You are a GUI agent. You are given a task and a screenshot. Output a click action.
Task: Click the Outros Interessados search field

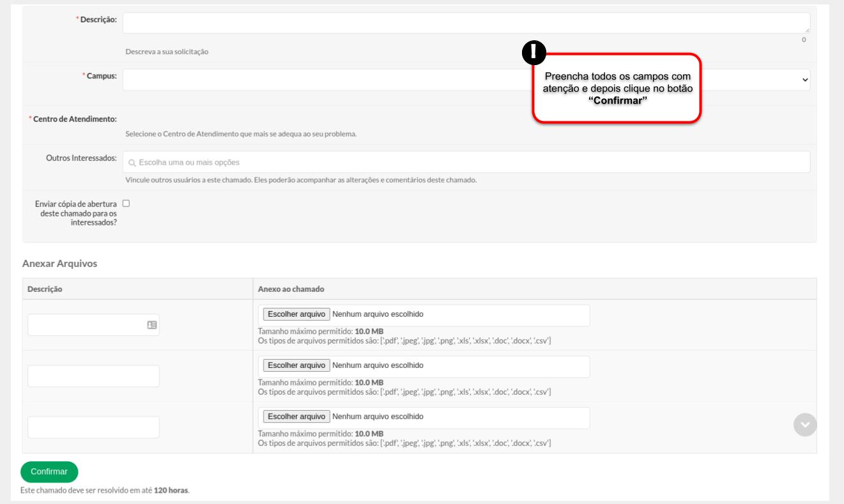coord(466,162)
